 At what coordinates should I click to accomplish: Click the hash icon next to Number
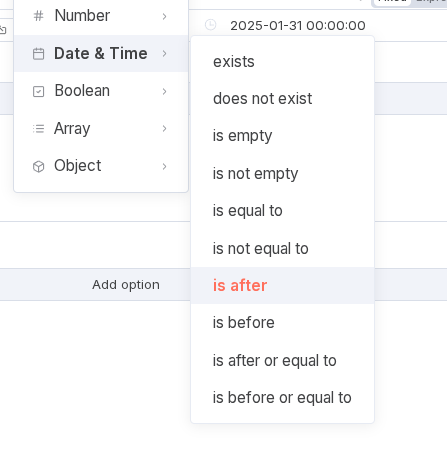[38, 16]
